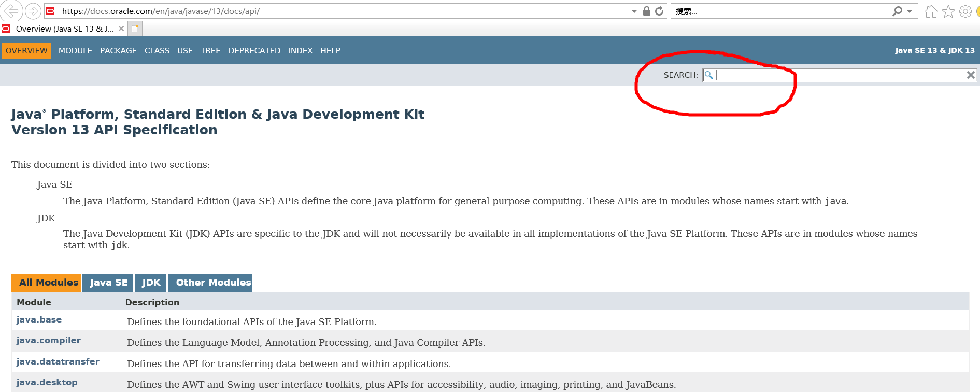
Task: Open the java.compiler module link
Action: [48, 341]
